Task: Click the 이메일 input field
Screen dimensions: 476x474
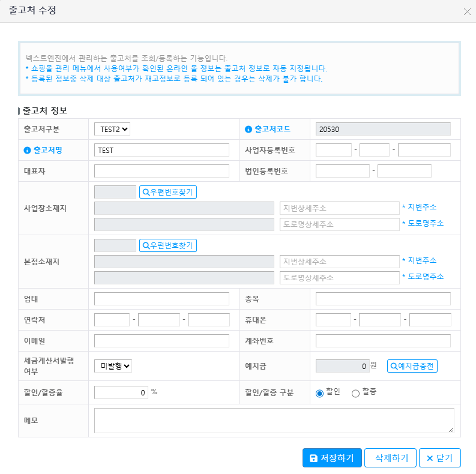Action: point(161,341)
